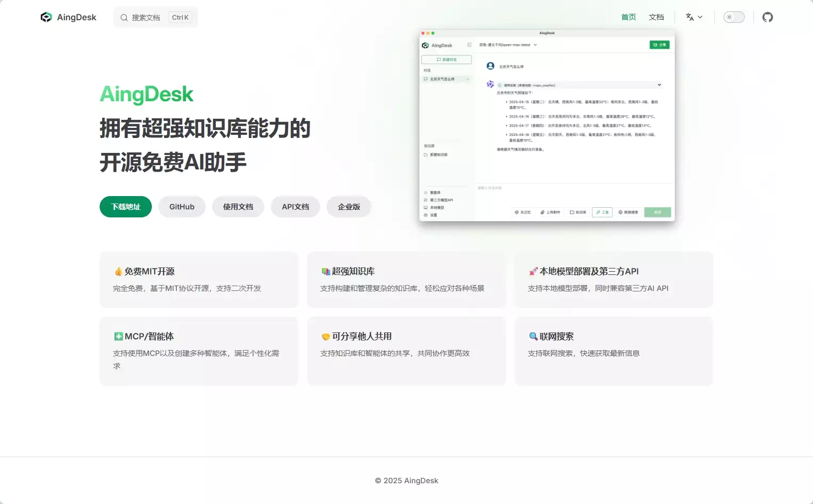Open the GitHub repository icon in header

tap(767, 17)
